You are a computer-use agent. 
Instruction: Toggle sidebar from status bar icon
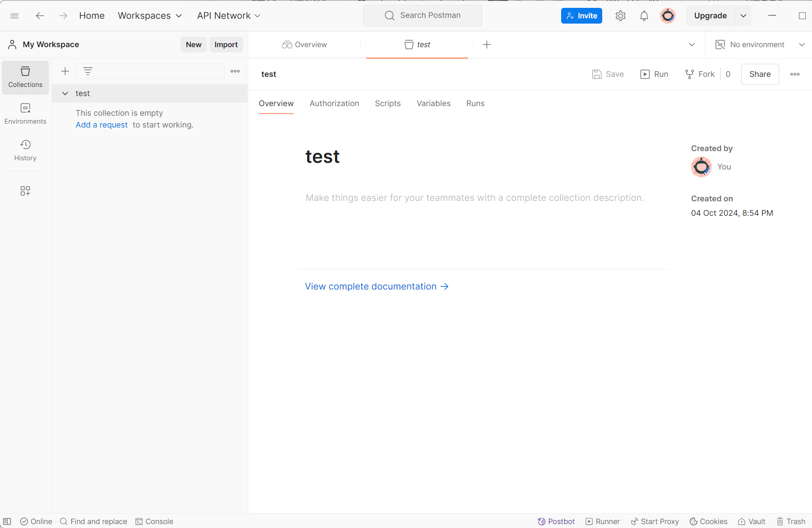(7, 521)
